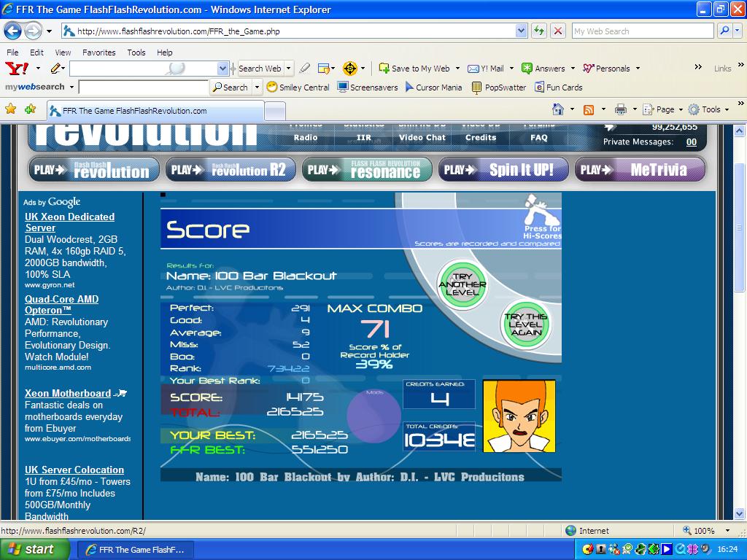Click the Yahoo! logo in toolbar
Viewport: 747px width, 560px height.
[17, 69]
